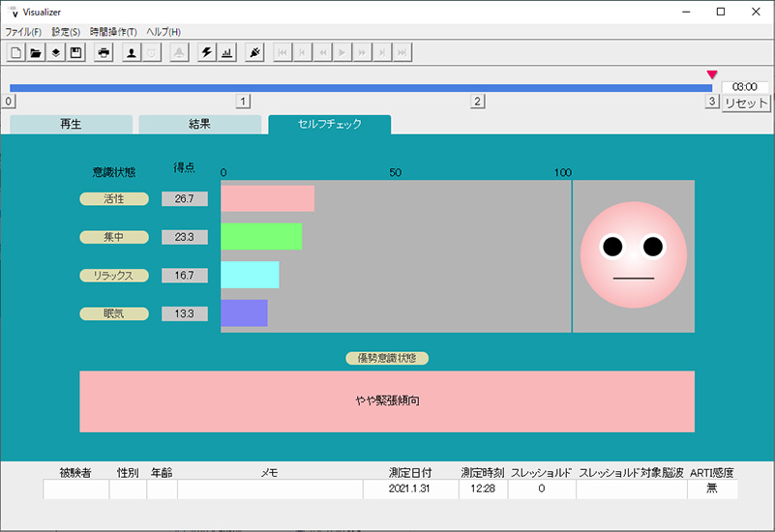The image size is (775, 532).
Task: Select the セルフチェック tab
Action: coord(330,124)
